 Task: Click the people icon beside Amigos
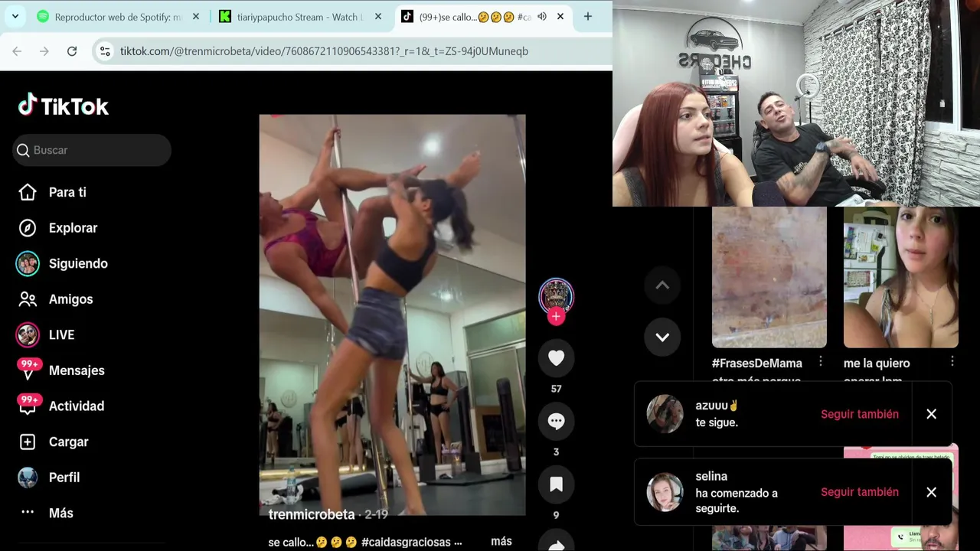(28, 299)
